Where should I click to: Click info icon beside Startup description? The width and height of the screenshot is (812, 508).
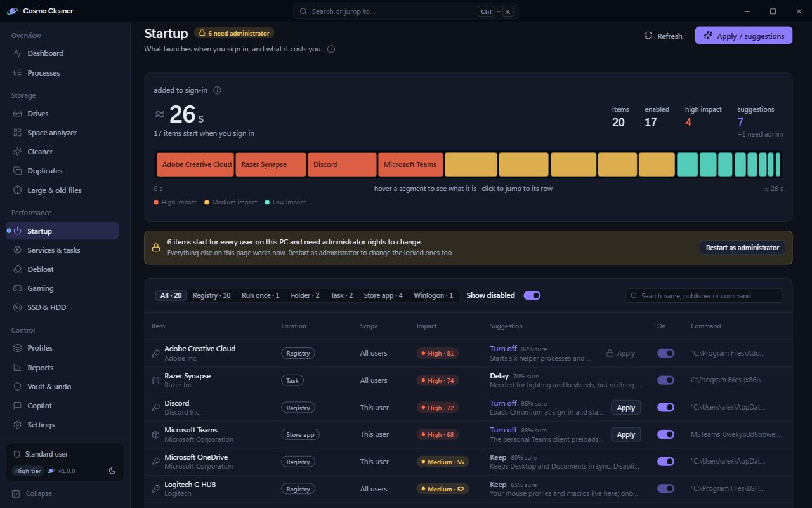[x=331, y=49]
